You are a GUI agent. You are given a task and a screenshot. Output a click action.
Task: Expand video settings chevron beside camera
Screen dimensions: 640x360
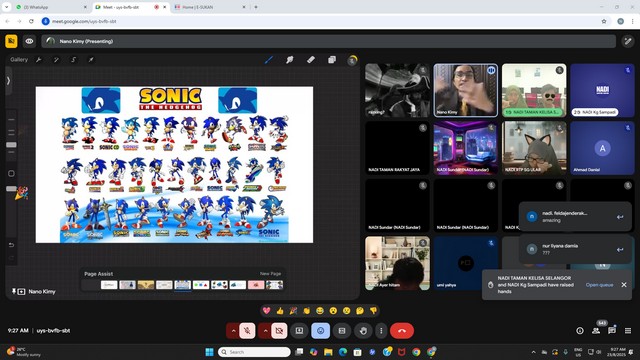pos(265,331)
